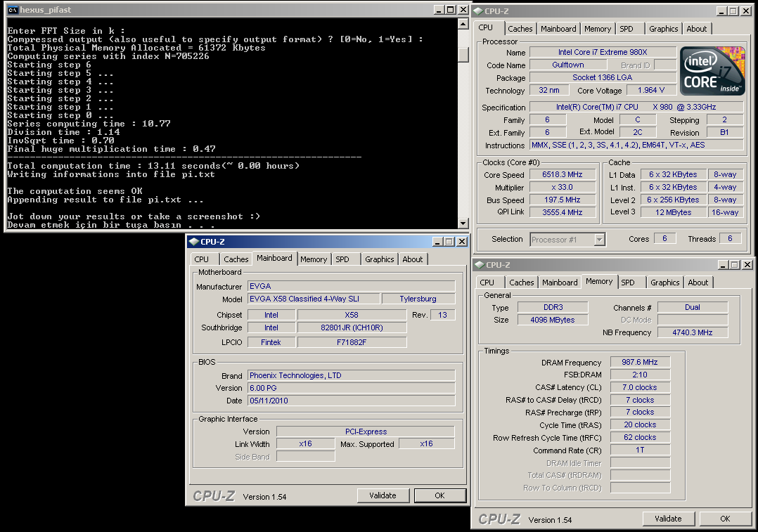This screenshot has height=532, width=758.
Task: Click the Technology value 32 nm
Action: click(549, 91)
